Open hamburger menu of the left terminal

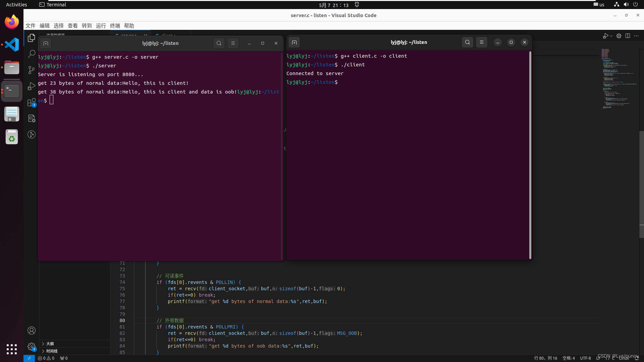click(x=233, y=43)
